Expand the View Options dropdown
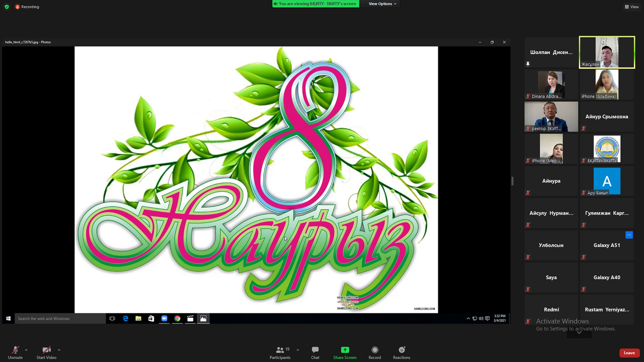Viewport: 644px width, 362px height. 382,4
